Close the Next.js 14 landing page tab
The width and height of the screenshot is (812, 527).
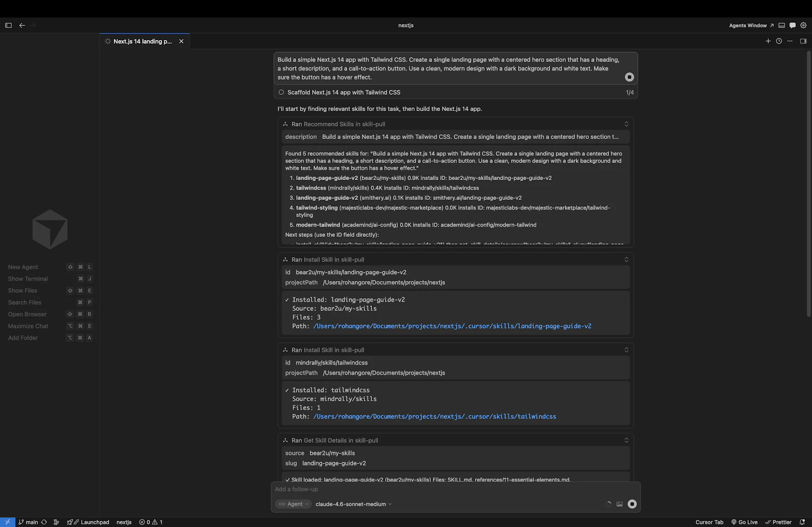pos(181,42)
